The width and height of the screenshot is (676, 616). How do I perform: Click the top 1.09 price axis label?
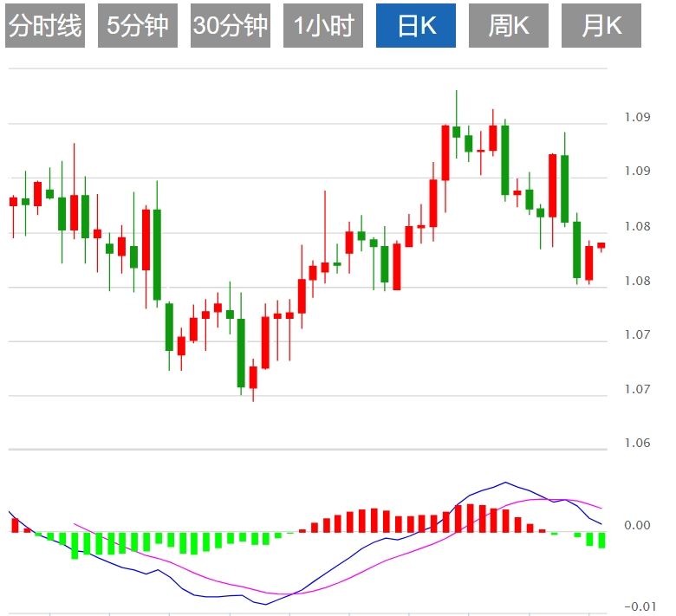tap(637, 117)
